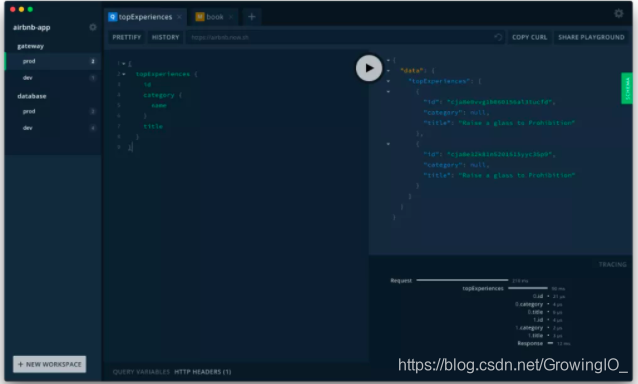Select the gateway dev endpoint
The height and width of the screenshot is (384, 638).
pos(53,78)
